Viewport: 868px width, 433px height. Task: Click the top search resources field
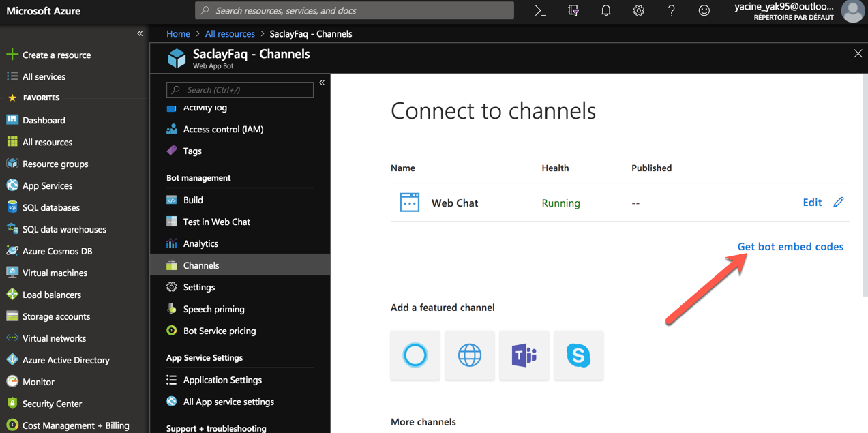[355, 10]
